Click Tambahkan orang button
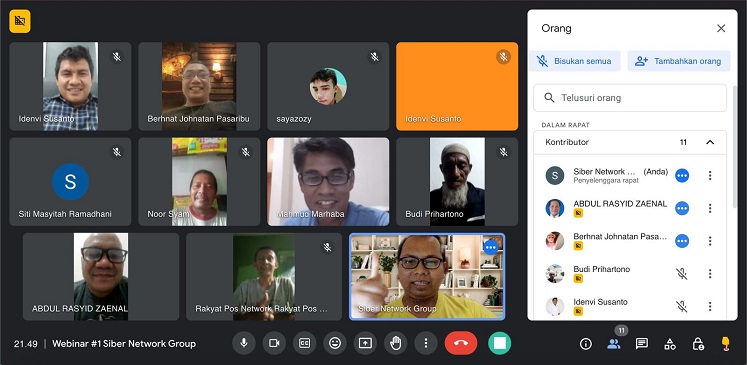 tap(678, 61)
